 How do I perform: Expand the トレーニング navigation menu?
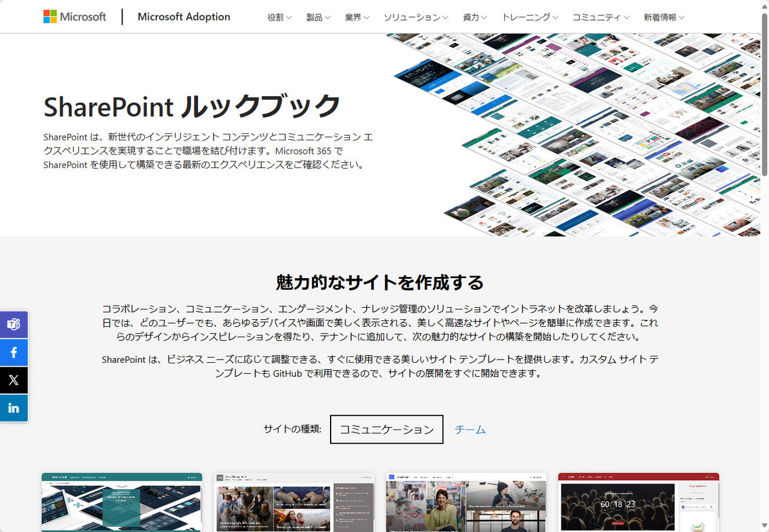click(530, 17)
